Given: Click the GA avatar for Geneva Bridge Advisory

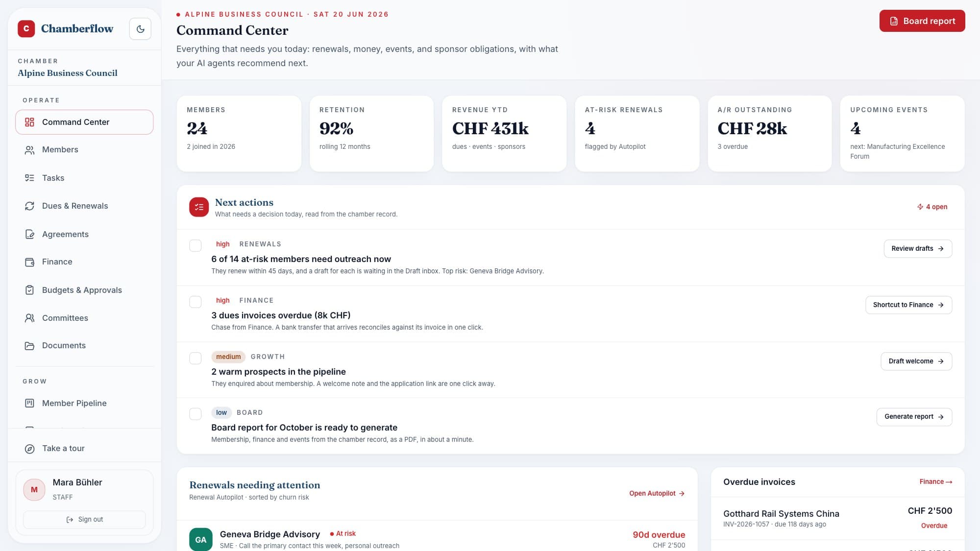Looking at the screenshot, I should click(x=201, y=539).
